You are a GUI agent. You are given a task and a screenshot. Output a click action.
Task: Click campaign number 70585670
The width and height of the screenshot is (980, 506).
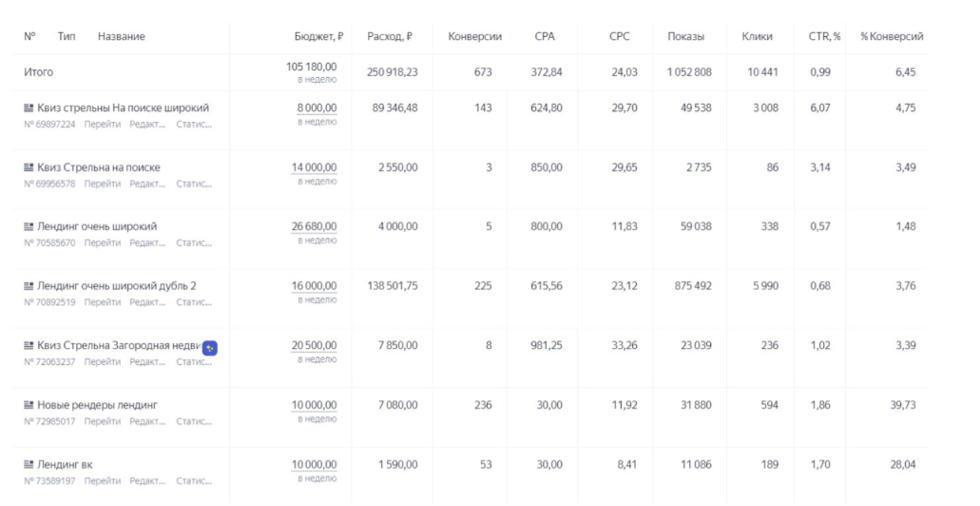point(49,243)
